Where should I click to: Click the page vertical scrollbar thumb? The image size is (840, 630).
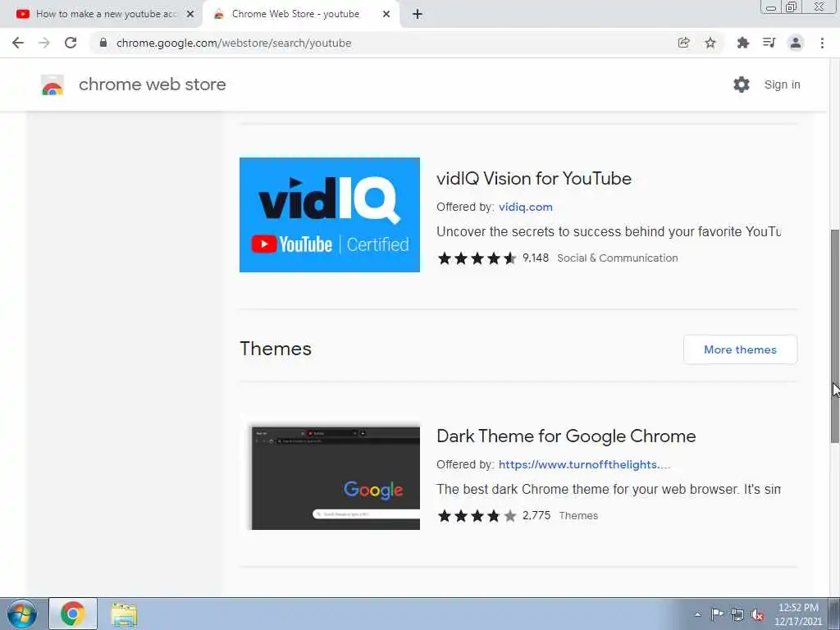[835, 336]
